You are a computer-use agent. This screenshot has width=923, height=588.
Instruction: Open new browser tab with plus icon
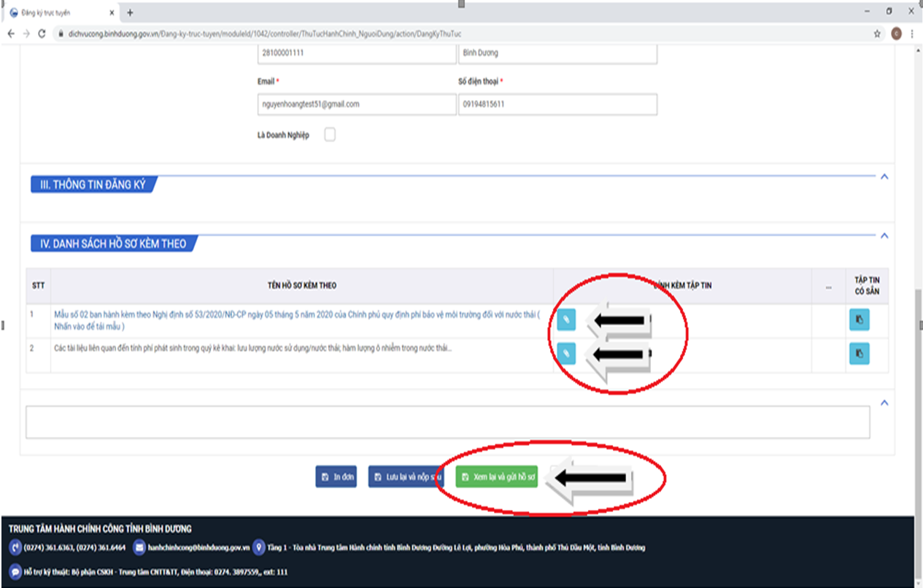(130, 12)
